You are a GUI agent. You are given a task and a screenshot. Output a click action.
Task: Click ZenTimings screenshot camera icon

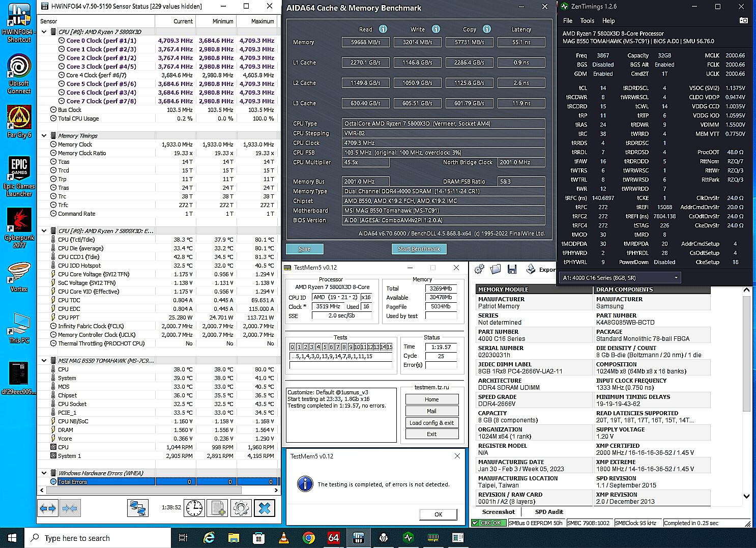coord(743,20)
